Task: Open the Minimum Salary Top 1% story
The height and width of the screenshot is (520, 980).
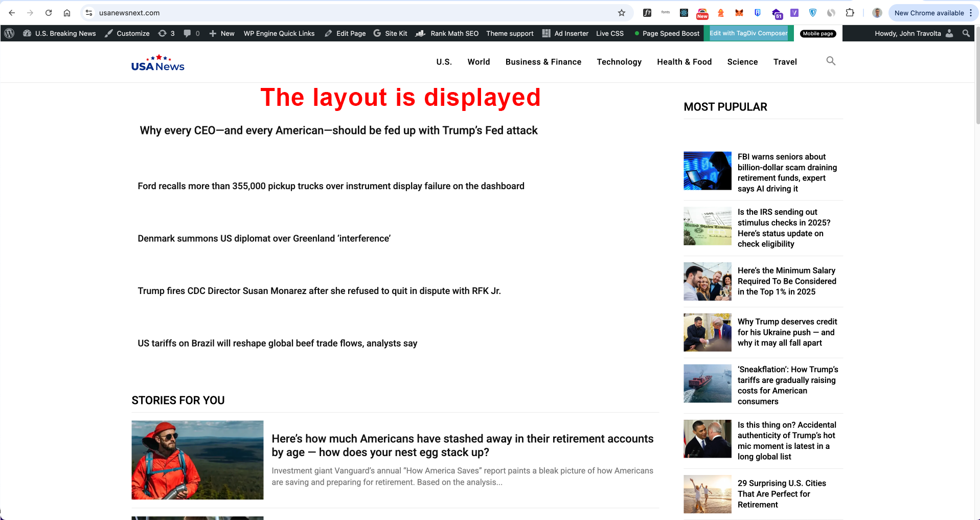Action: point(787,281)
